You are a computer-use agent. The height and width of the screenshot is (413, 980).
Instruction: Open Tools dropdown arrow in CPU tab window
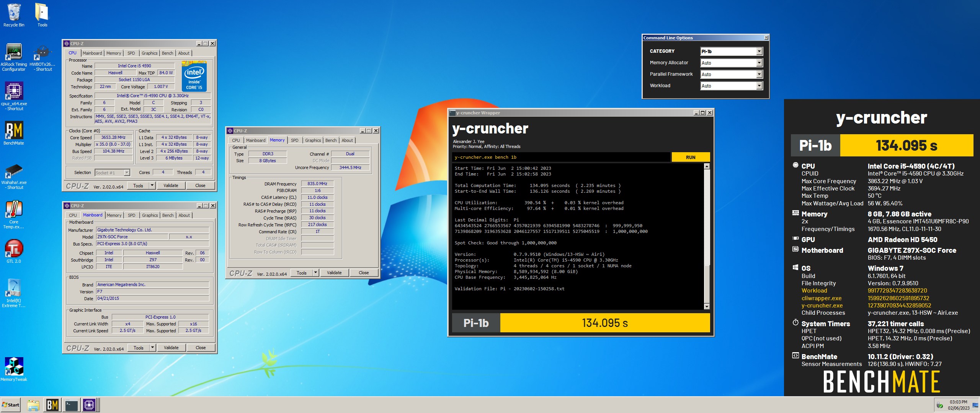click(152, 185)
